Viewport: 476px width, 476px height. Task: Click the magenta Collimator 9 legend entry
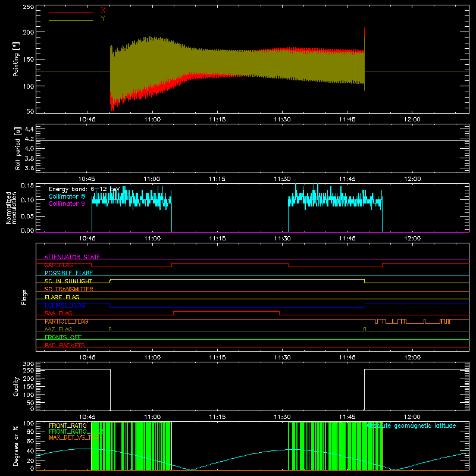point(67,203)
